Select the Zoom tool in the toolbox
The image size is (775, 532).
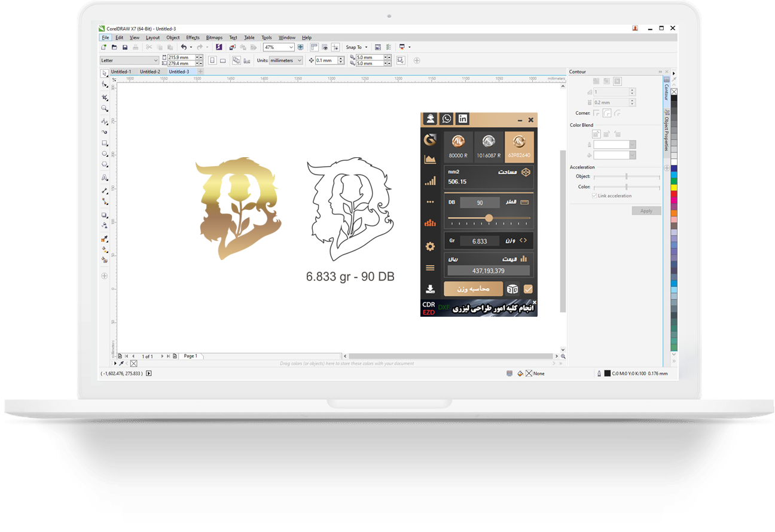105,109
